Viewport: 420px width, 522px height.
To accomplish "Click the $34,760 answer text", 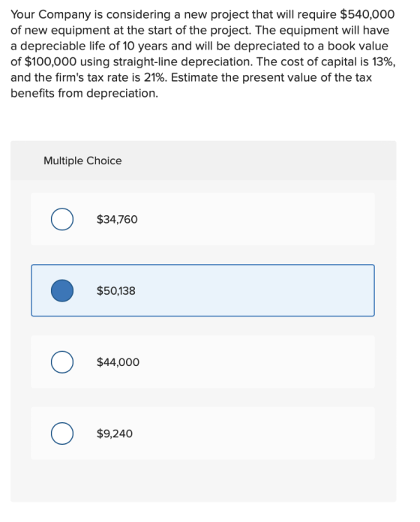I will click(x=117, y=220).
